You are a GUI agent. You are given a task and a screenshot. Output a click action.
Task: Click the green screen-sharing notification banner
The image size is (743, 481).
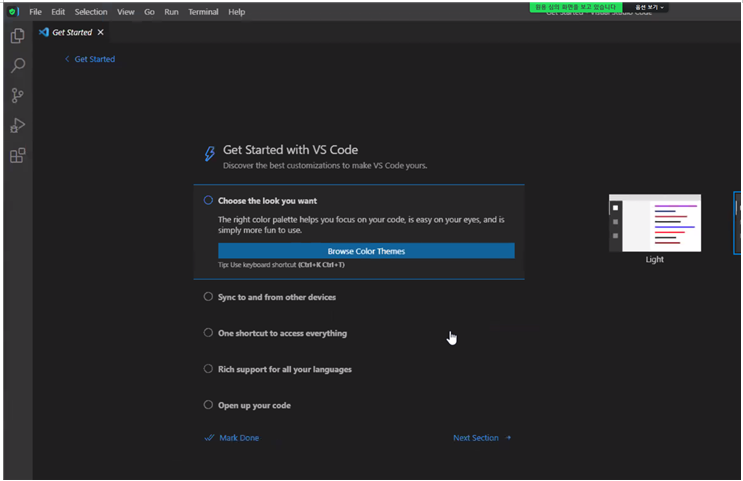pyautogui.click(x=575, y=7)
